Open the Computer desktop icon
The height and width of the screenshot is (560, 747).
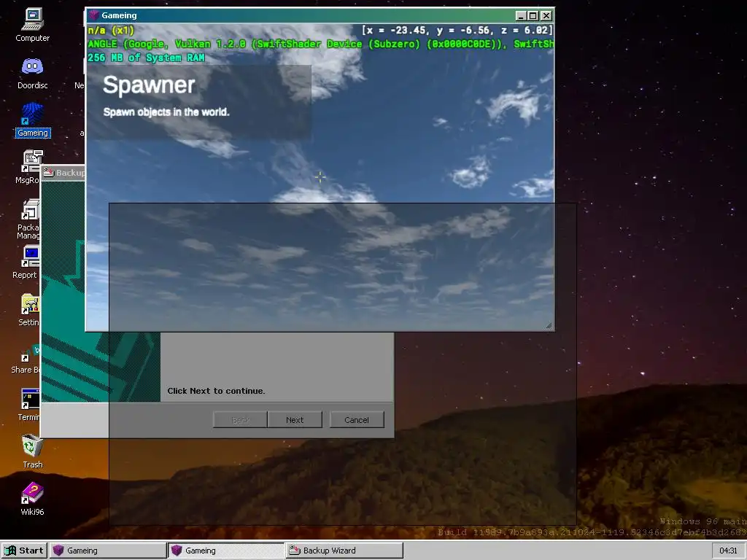tap(32, 25)
